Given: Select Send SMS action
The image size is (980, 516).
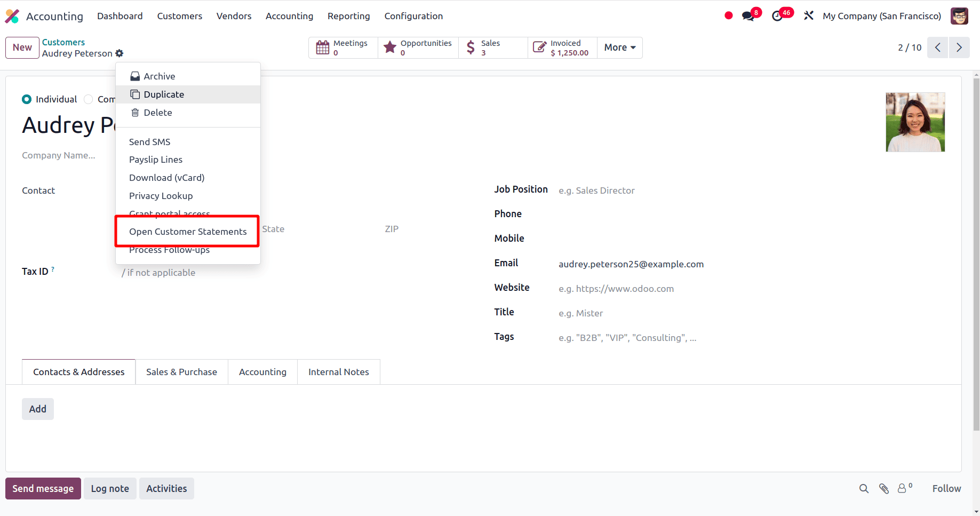Looking at the screenshot, I should point(188,142).
